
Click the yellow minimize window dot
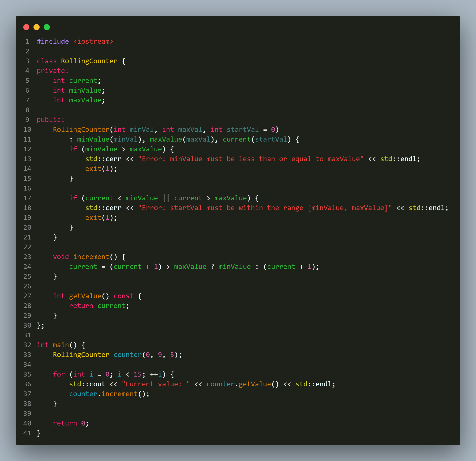point(36,27)
